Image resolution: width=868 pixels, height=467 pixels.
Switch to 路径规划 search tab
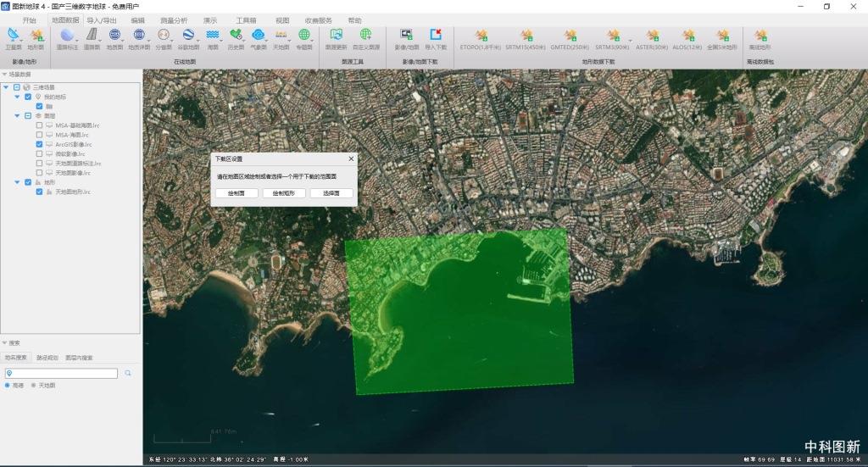[x=47, y=358]
